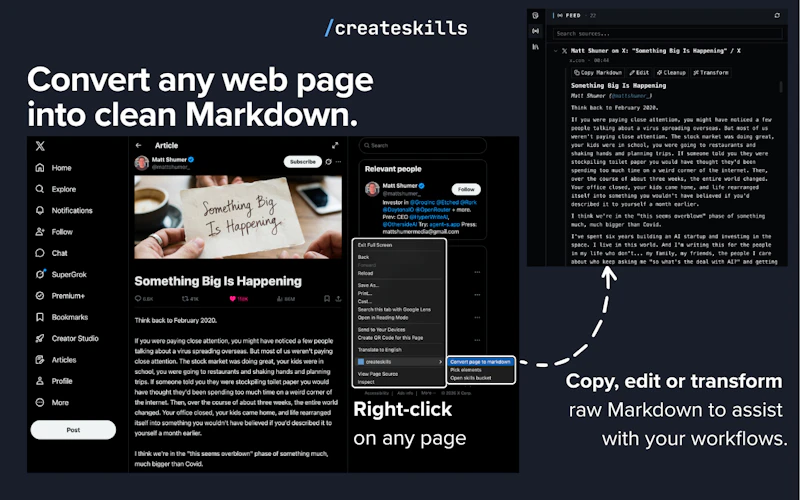Click the X Search field
This screenshot has height=500, width=800.
pyautogui.click(x=422, y=145)
